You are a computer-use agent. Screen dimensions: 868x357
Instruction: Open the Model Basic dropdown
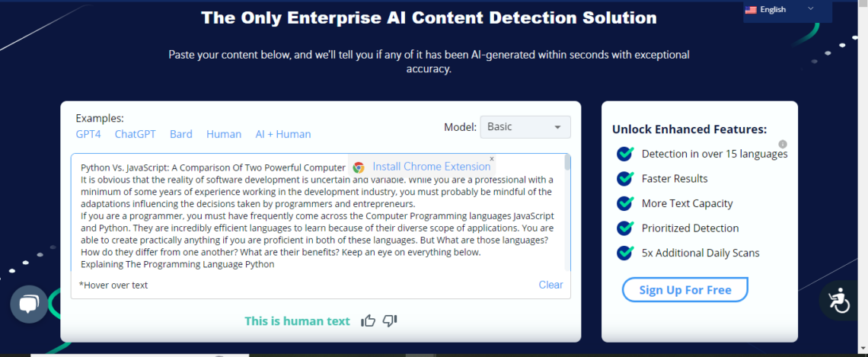(x=525, y=127)
